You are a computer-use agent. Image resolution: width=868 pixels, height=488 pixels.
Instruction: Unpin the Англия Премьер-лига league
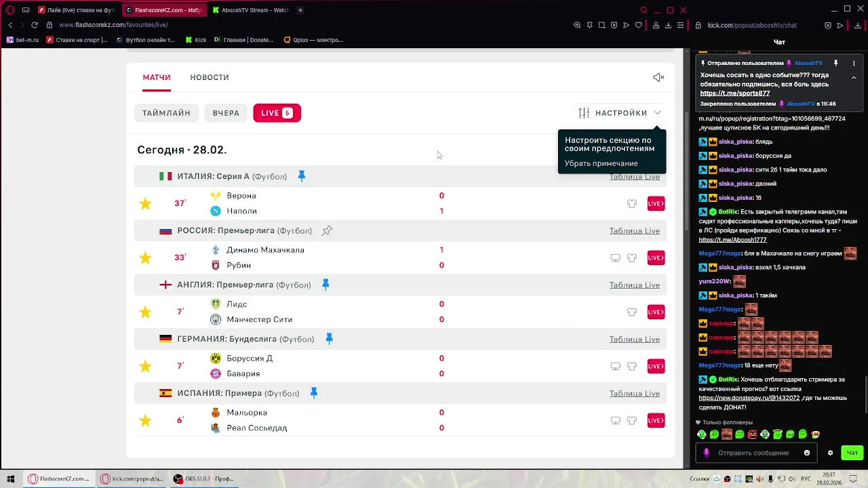pos(325,285)
